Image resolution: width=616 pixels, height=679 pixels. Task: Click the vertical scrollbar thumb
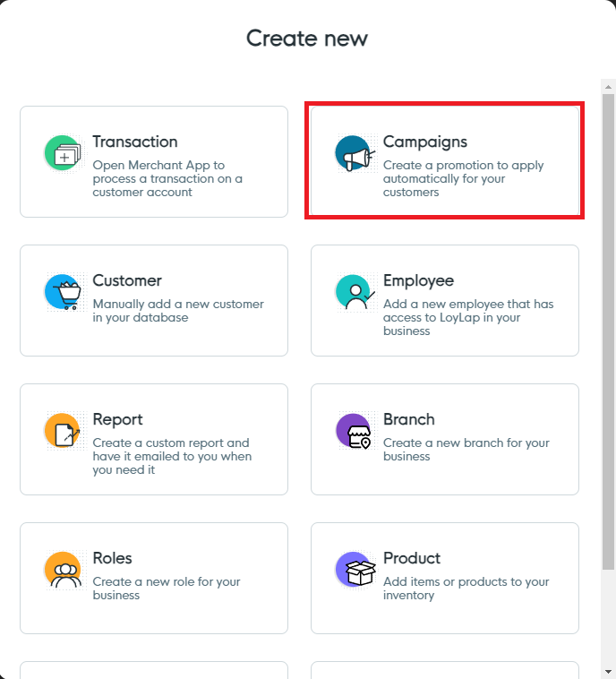pyautogui.click(x=608, y=331)
